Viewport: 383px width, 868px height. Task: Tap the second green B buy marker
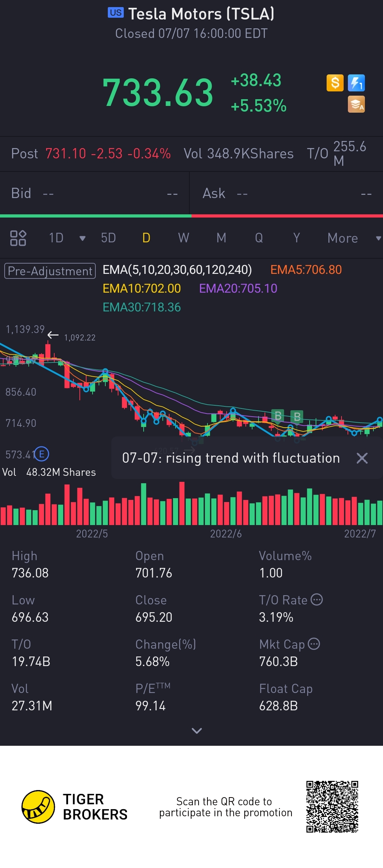(297, 417)
